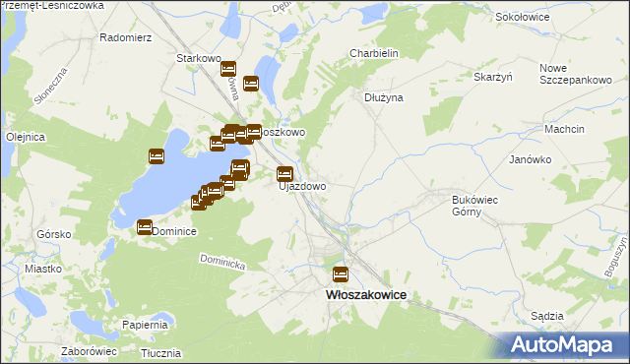Select the Janówko label

point(531,159)
